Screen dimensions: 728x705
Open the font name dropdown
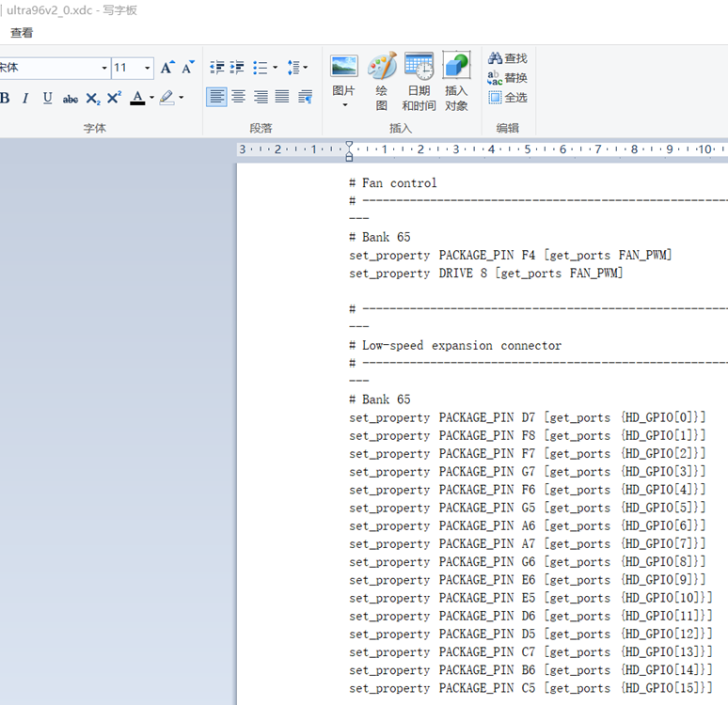click(104, 69)
